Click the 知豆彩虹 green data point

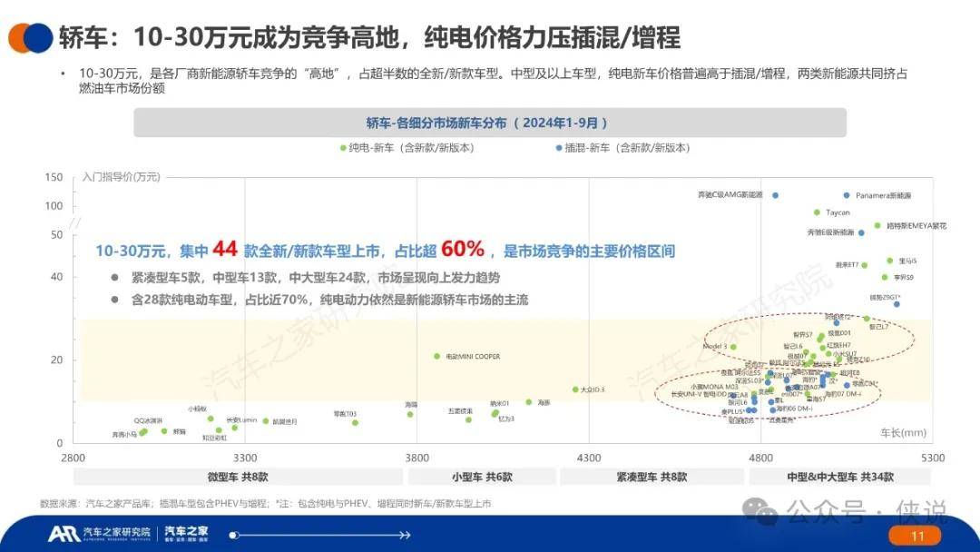[218, 430]
